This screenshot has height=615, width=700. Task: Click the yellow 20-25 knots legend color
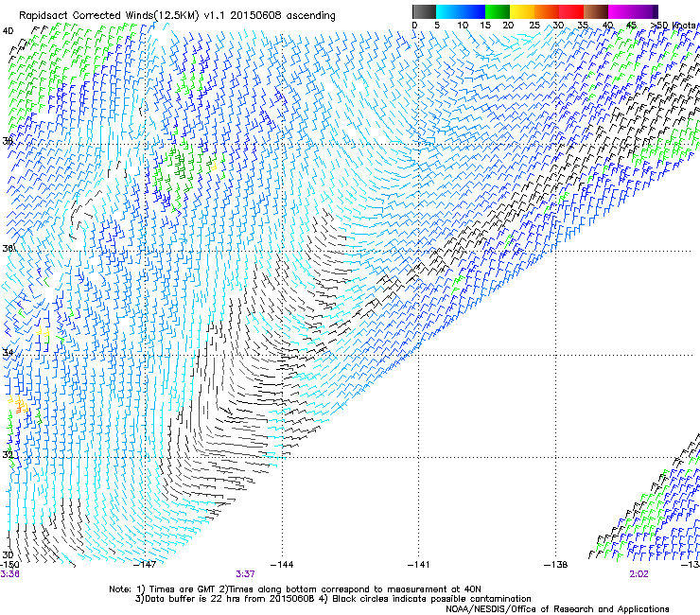(522, 11)
